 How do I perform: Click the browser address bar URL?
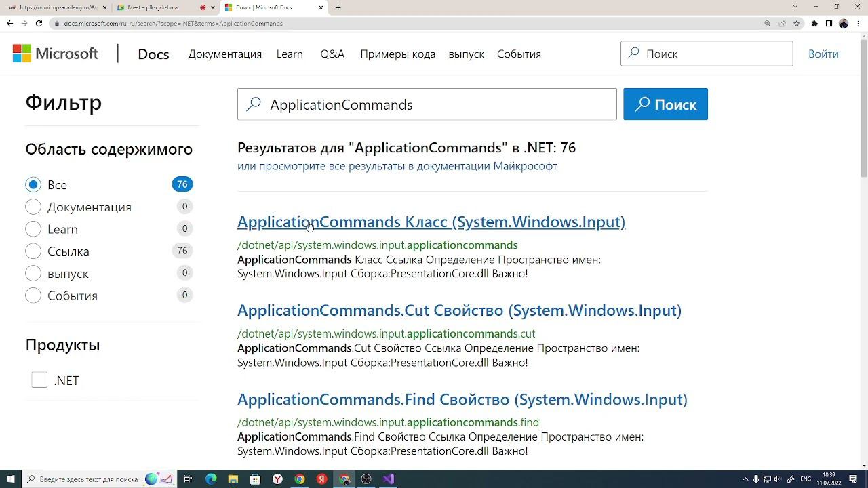173,23
